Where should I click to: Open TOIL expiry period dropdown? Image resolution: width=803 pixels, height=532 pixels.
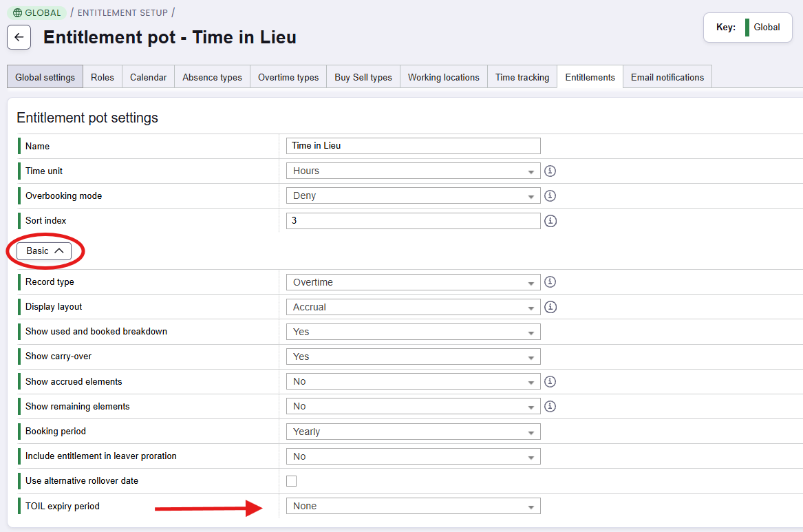click(x=413, y=506)
